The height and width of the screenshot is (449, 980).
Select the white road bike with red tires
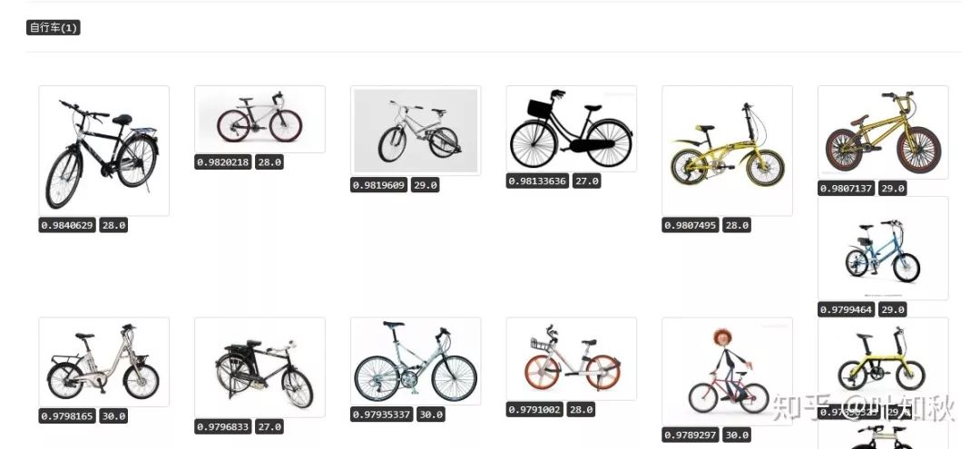[x=260, y=119]
